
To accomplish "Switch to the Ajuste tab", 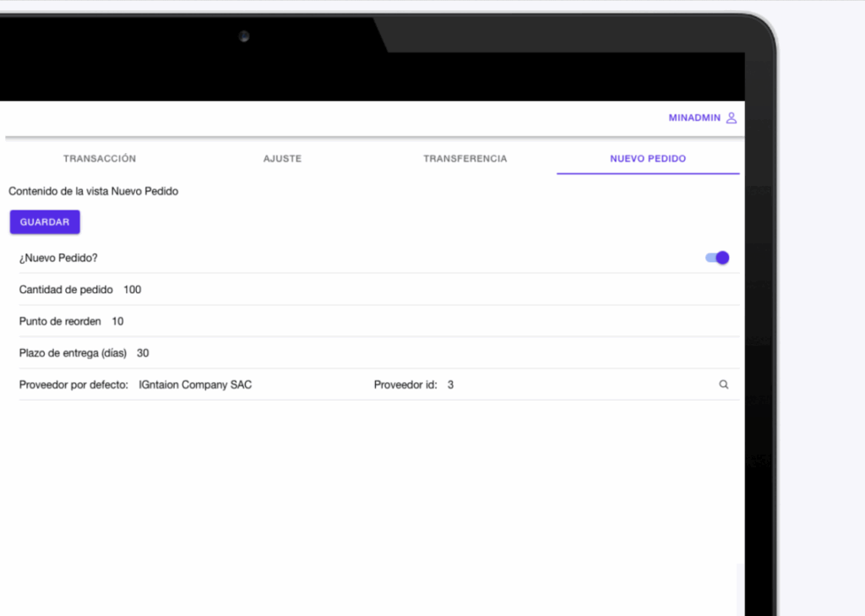I will 282,159.
